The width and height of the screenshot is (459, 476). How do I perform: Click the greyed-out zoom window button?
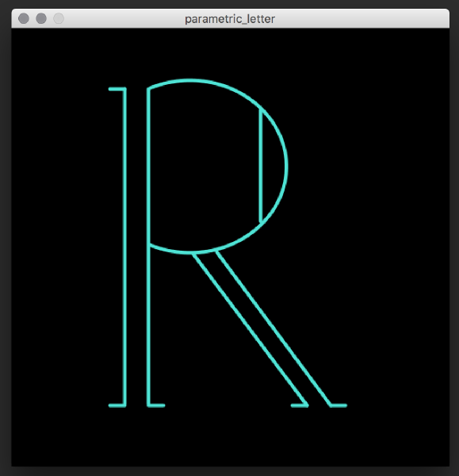tap(59, 18)
